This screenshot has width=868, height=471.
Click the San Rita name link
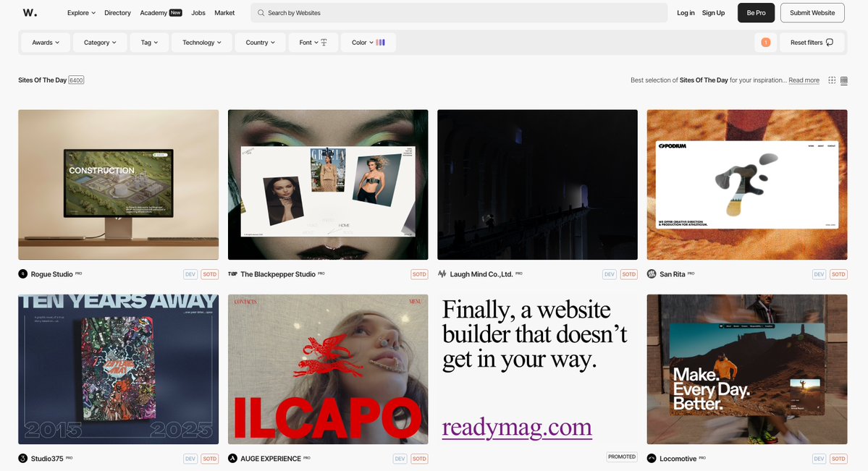[672, 274]
